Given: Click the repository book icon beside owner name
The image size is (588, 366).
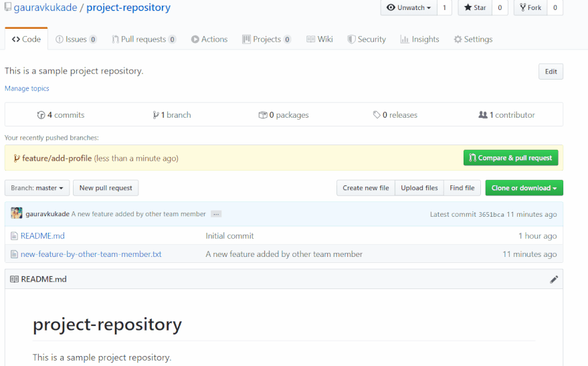Looking at the screenshot, I should [8, 7].
